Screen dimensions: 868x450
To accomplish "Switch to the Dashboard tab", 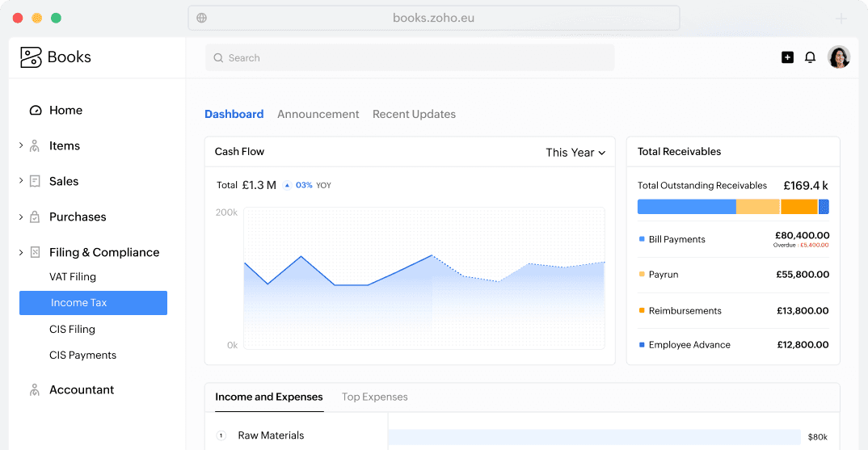I will point(234,114).
